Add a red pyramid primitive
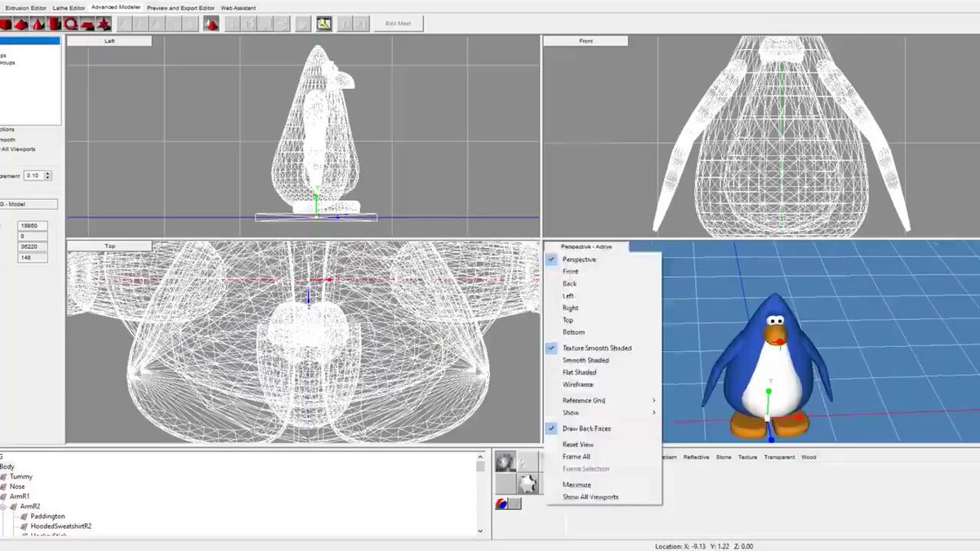 [21, 24]
